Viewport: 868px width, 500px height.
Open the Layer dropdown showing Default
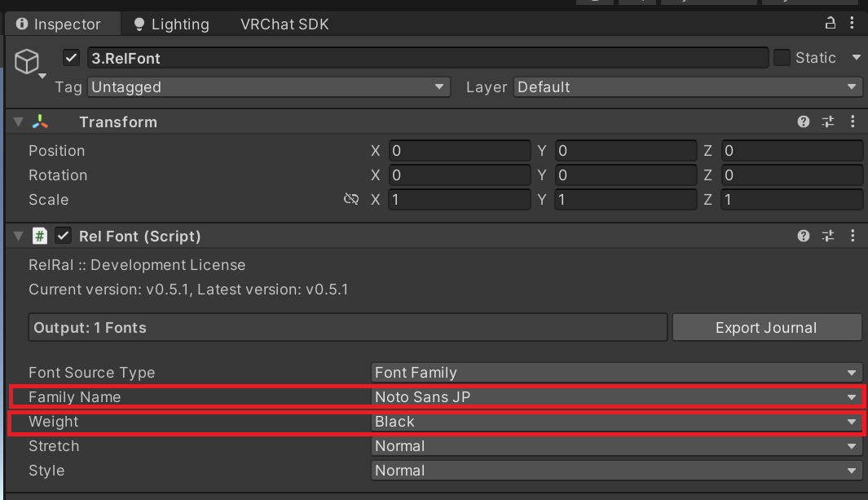[688, 87]
